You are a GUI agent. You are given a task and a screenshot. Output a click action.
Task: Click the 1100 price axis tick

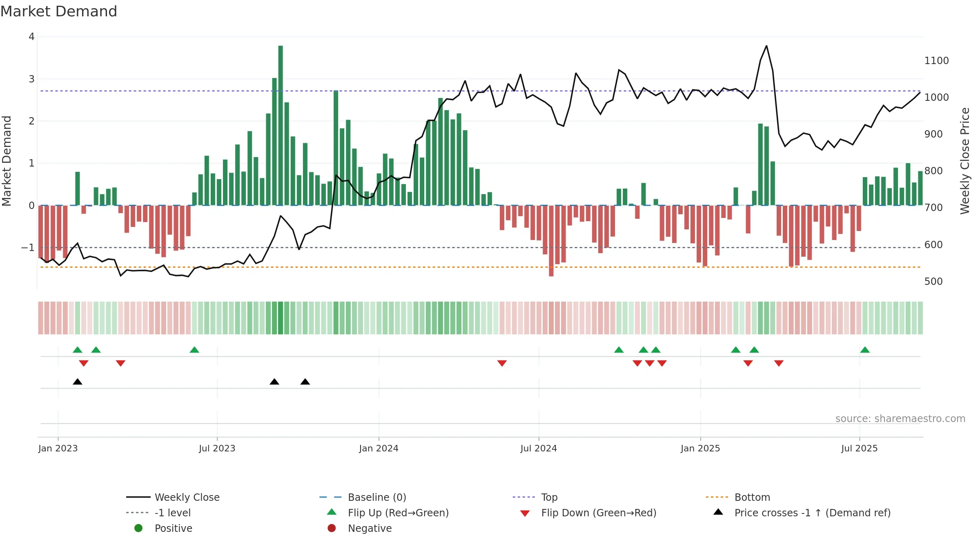[937, 60]
